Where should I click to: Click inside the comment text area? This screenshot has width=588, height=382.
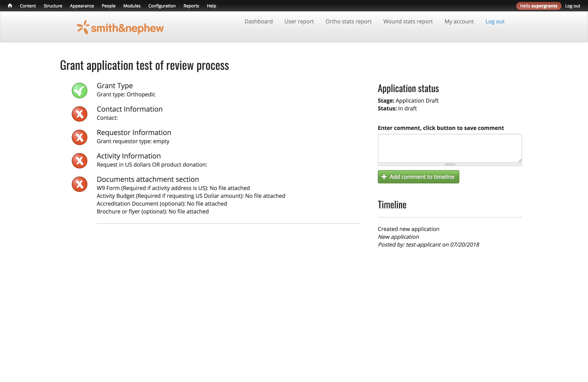pos(449,148)
